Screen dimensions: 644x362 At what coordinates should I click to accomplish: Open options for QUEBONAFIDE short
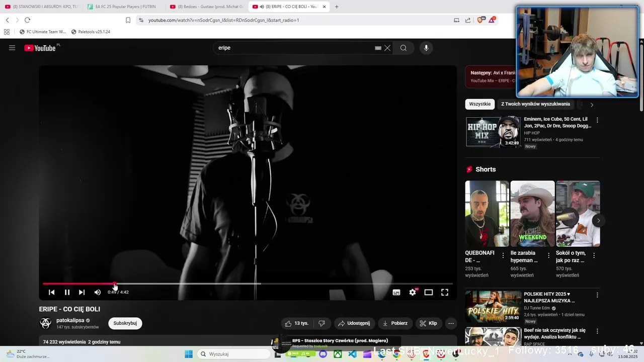[503, 255]
